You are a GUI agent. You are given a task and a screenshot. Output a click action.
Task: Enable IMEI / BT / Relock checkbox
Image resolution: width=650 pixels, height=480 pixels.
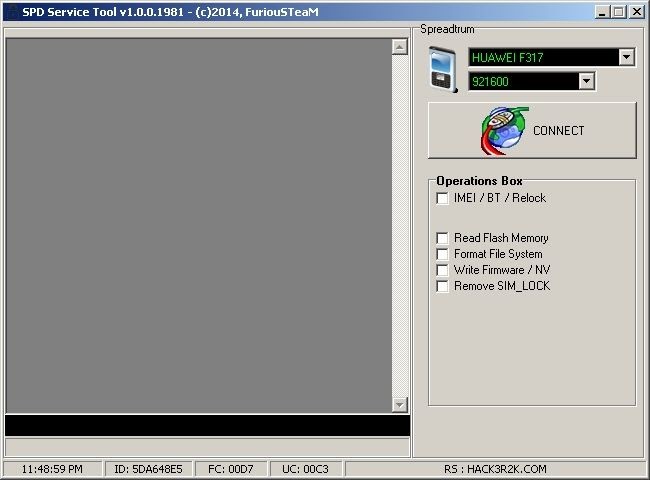point(442,198)
